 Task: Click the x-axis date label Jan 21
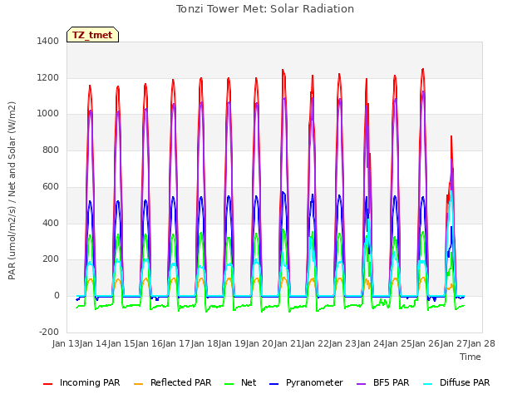[287, 343]
